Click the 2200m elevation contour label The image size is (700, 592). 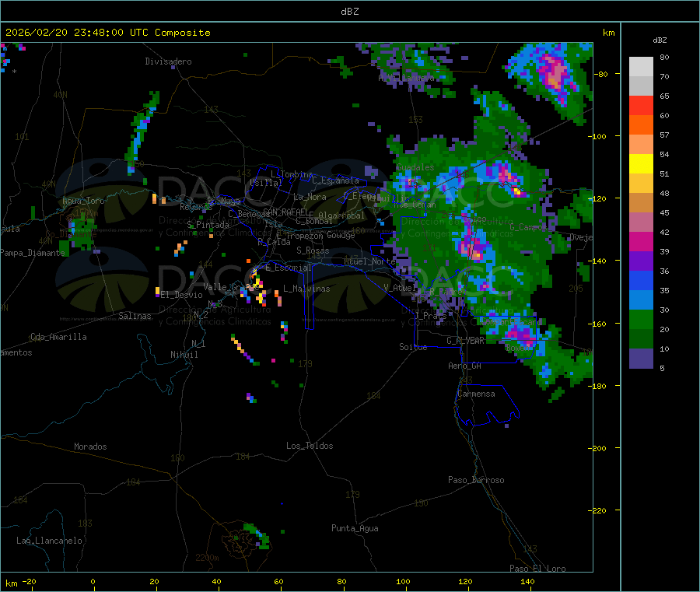click(207, 558)
